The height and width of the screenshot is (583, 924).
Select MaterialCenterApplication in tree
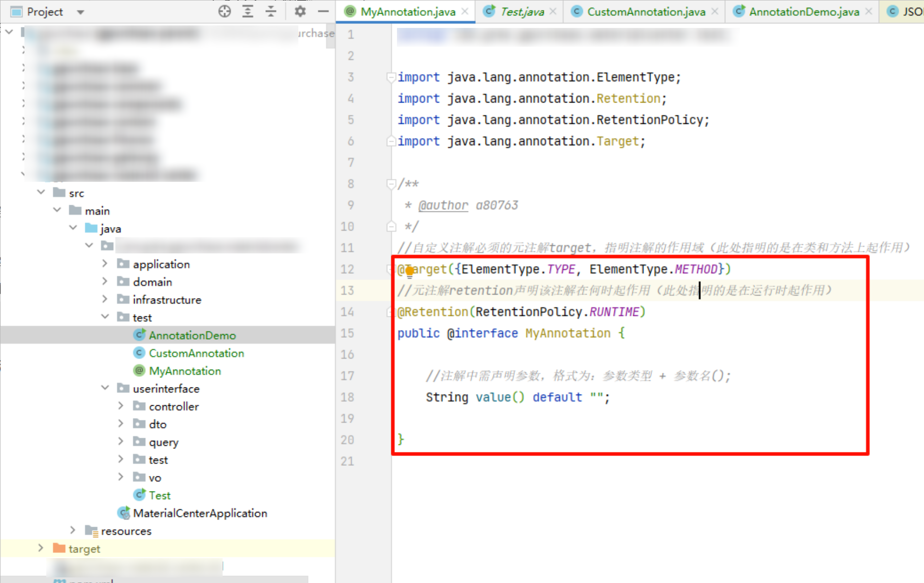point(200,513)
